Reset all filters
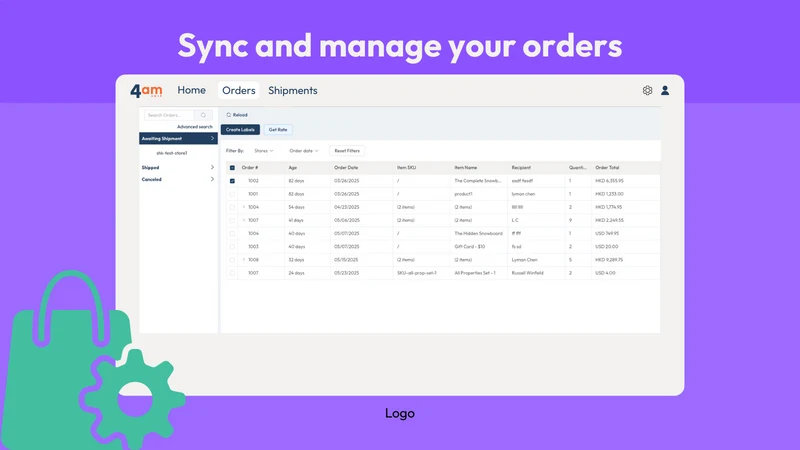 click(347, 151)
